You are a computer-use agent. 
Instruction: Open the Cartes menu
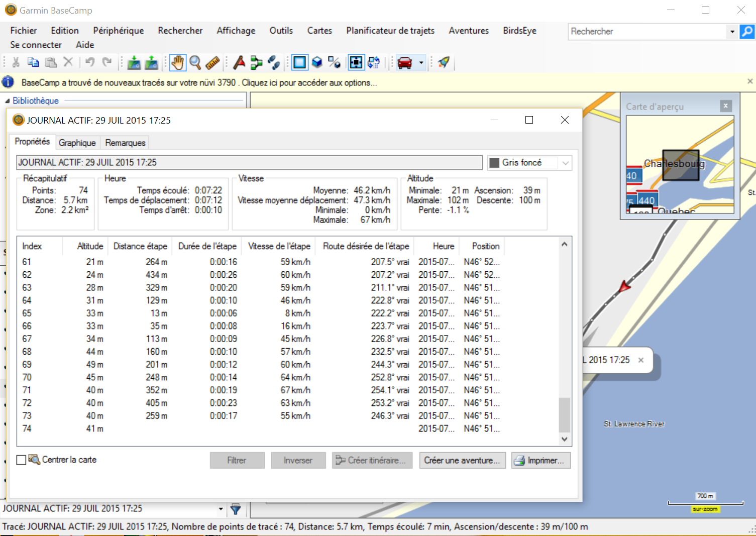319,31
